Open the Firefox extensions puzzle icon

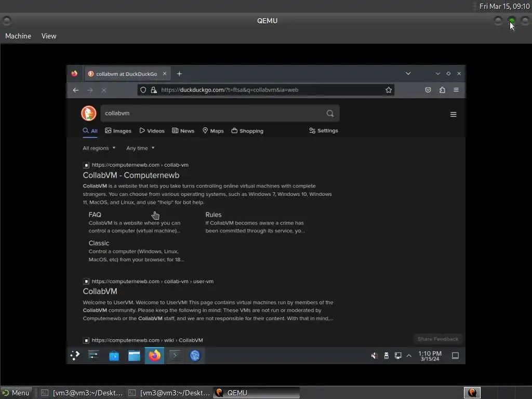click(442, 90)
